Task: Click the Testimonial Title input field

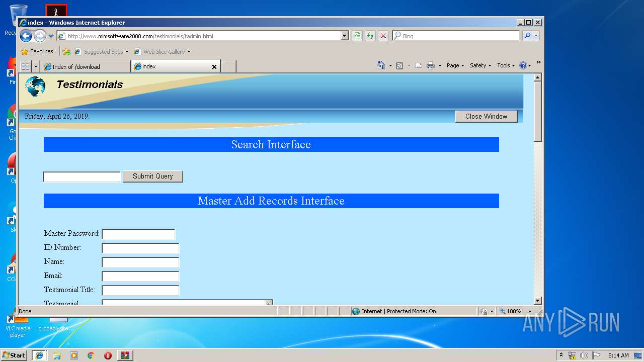Action: pyautogui.click(x=140, y=290)
